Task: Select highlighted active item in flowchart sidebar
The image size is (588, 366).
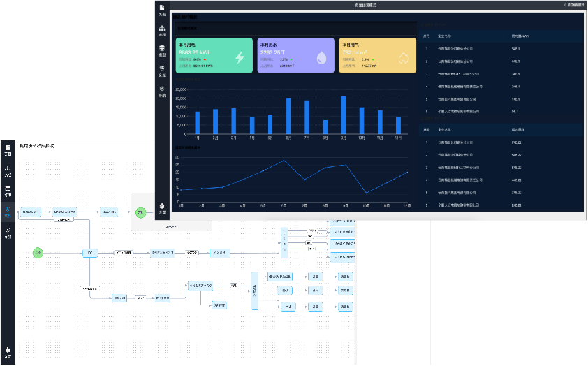Action: (x=8, y=210)
